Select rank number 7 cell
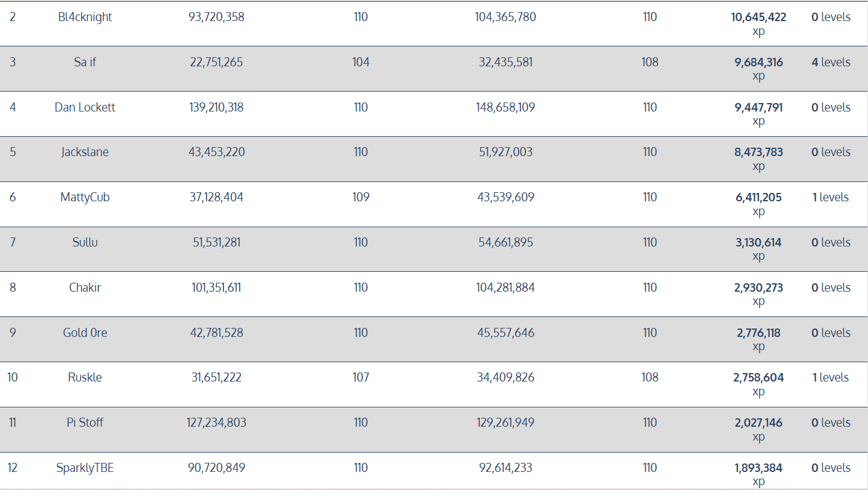The width and height of the screenshot is (868, 490). click(13, 242)
